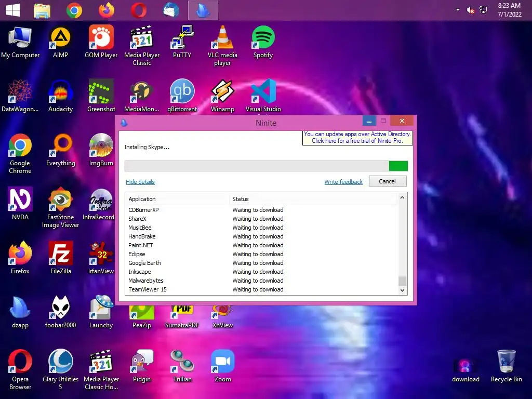Open Thunderbird from the taskbar

pyautogui.click(x=171, y=10)
